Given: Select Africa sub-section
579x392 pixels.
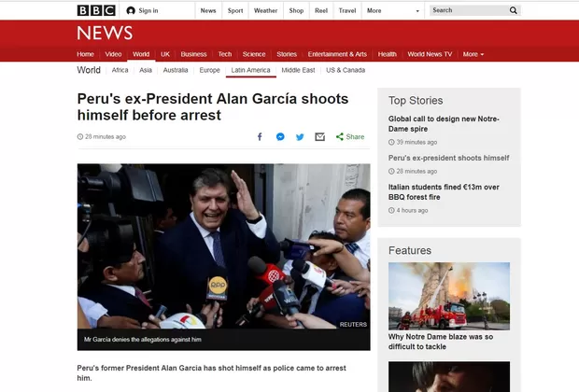Looking at the screenshot, I should click(x=120, y=70).
